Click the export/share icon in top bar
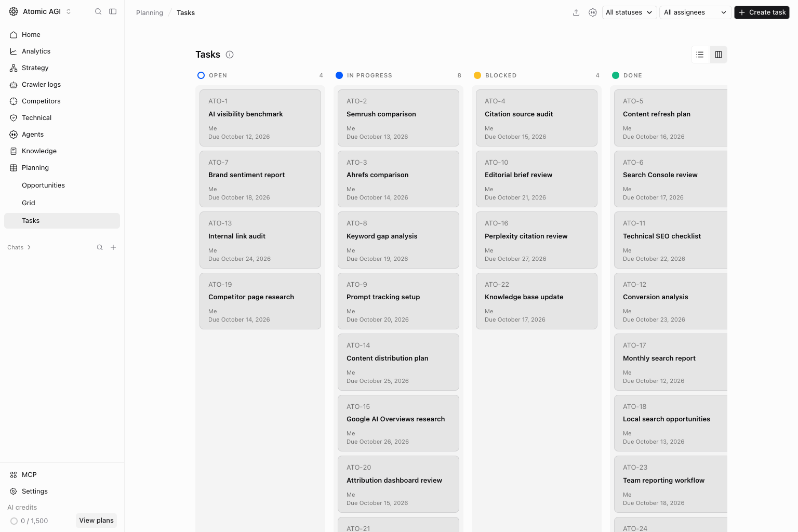The width and height of the screenshot is (798, 532). tap(576, 12)
